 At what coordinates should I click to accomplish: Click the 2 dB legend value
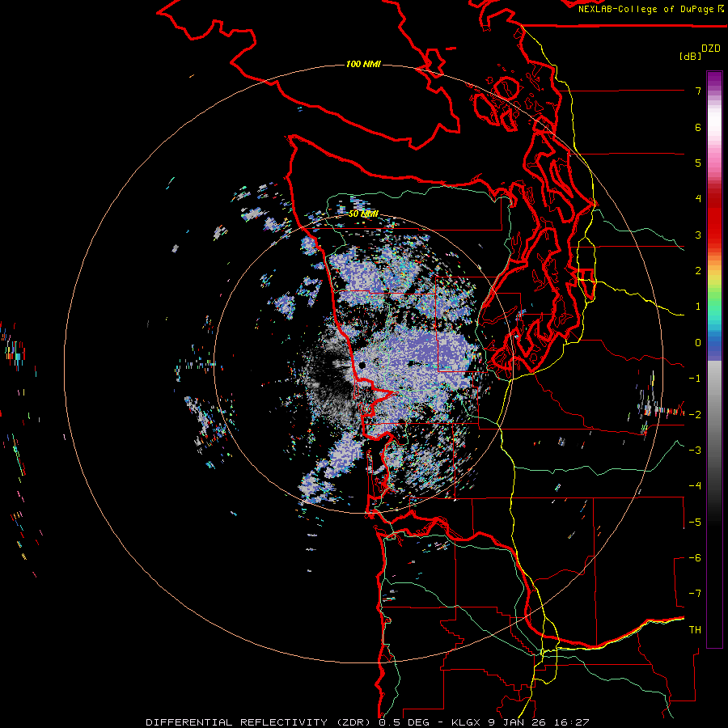pyautogui.click(x=698, y=271)
